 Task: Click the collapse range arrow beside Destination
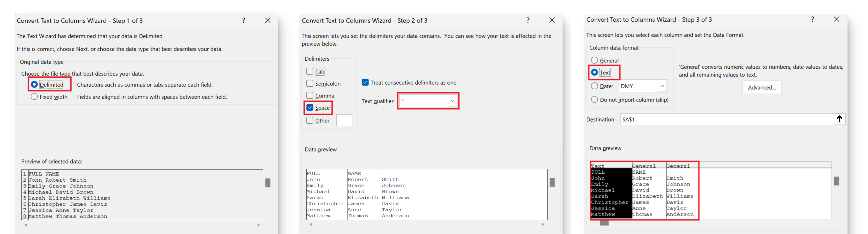click(839, 119)
